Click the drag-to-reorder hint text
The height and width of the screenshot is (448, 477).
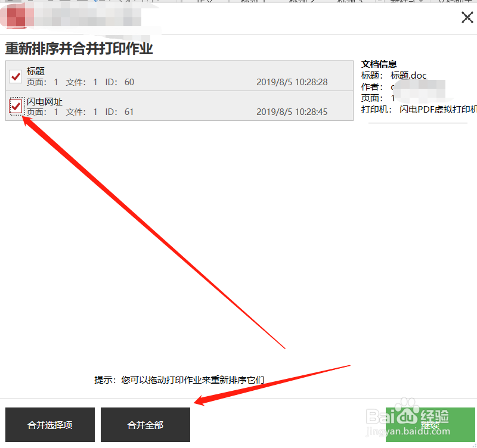(179, 379)
